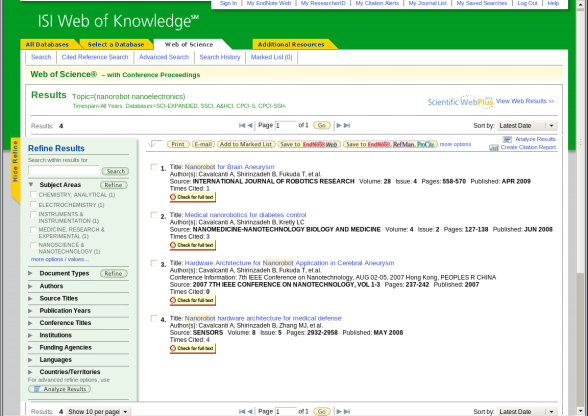The width and height of the screenshot is (588, 416).
Task: Click Search button under search within results
Action: [x=116, y=171]
